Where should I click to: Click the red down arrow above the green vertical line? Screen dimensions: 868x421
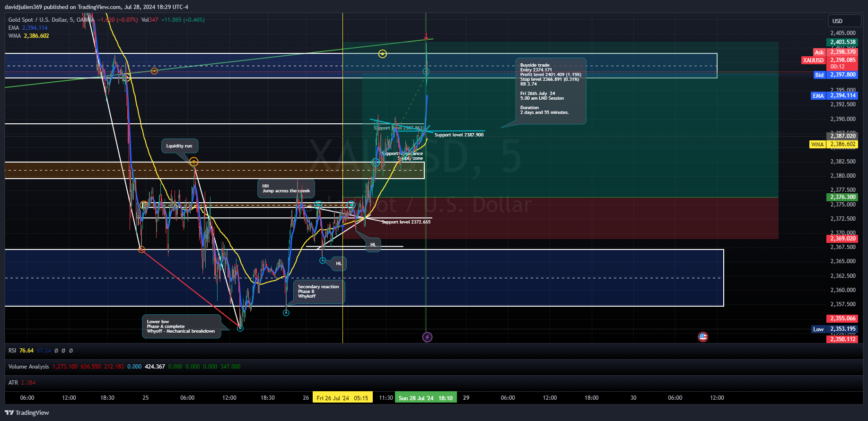click(x=426, y=36)
